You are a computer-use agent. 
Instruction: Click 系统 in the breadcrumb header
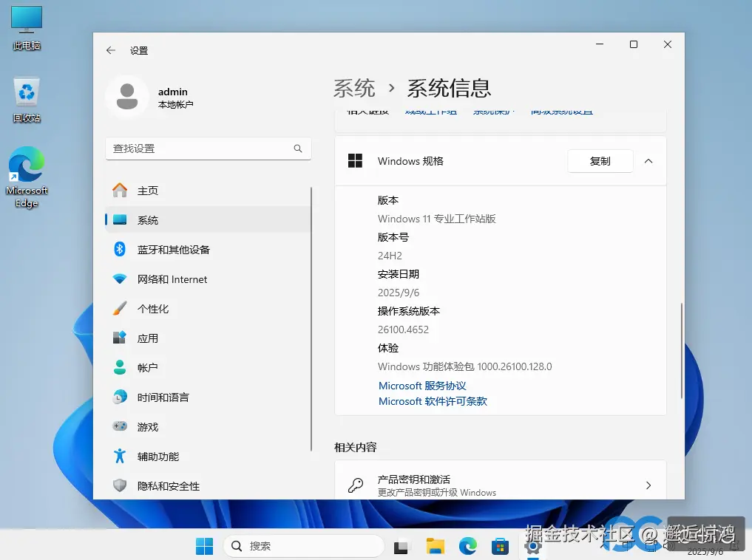coord(354,88)
